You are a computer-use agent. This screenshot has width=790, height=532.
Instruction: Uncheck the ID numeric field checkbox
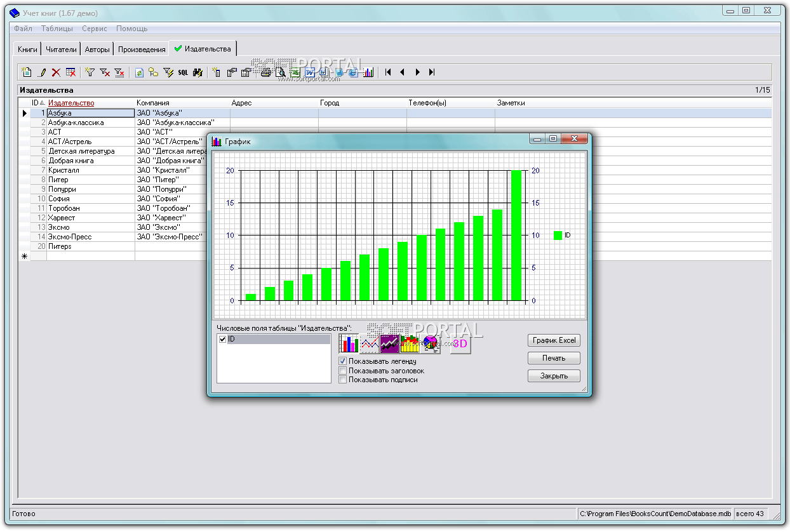[x=222, y=340]
